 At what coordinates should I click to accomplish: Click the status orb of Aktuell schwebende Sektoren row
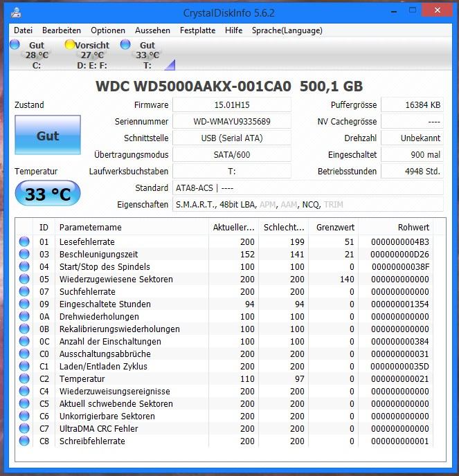coord(24,403)
